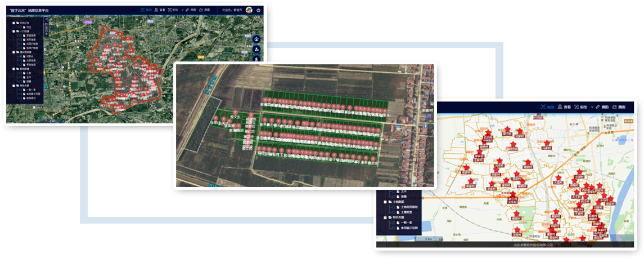Viewport: 644px width, 258px height.
Task: Select 低保户信息 row in satellite window tree
Action: click(x=28, y=48)
